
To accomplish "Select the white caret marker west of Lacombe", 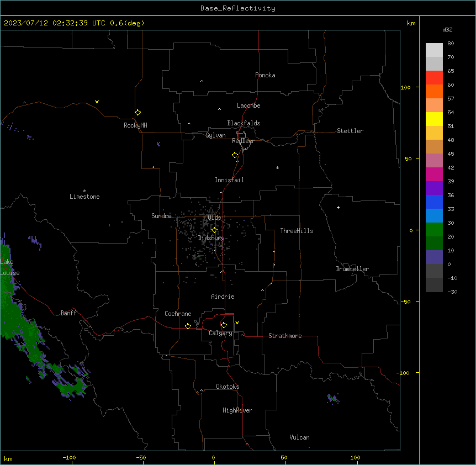I will click(219, 109).
